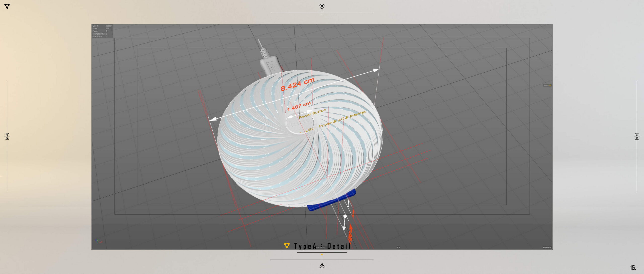Click the downward chevron at top center
The width and height of the screenshot is (644, 274).
pyautogui.click(x=322, y=7)
